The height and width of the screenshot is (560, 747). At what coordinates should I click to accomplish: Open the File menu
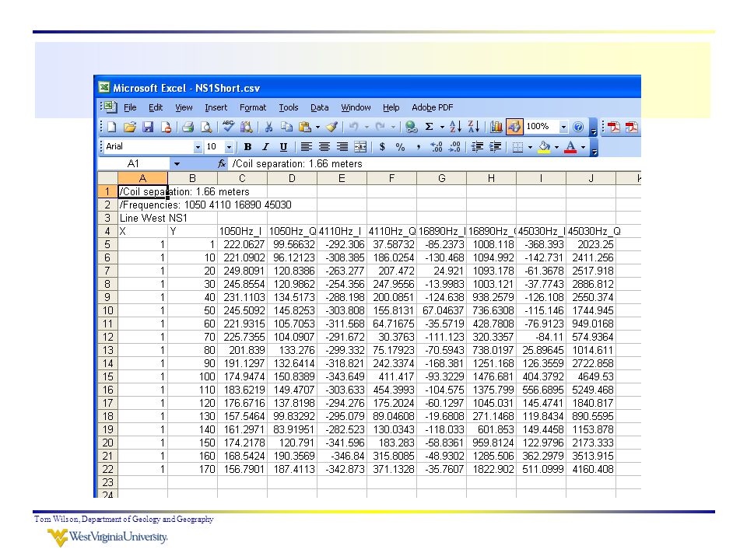pos(130,107)
